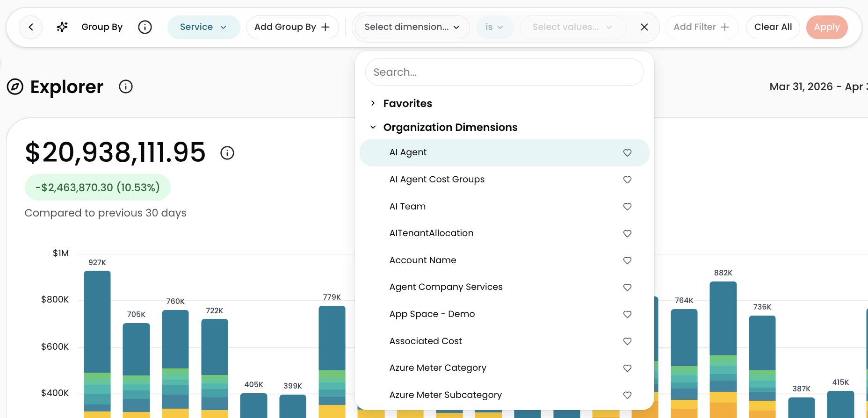
Task: Click the AI sparkle icon
Action: click(62, 27)
